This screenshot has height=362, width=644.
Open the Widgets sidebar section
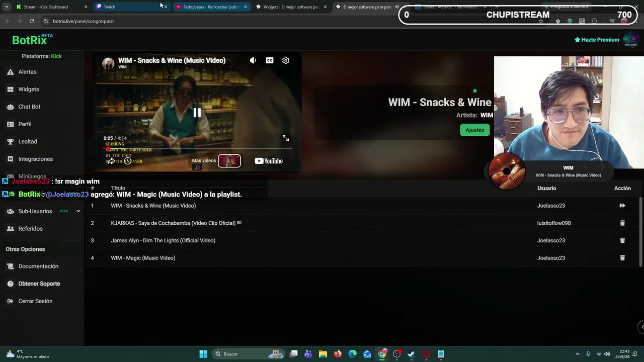point(29,89)
